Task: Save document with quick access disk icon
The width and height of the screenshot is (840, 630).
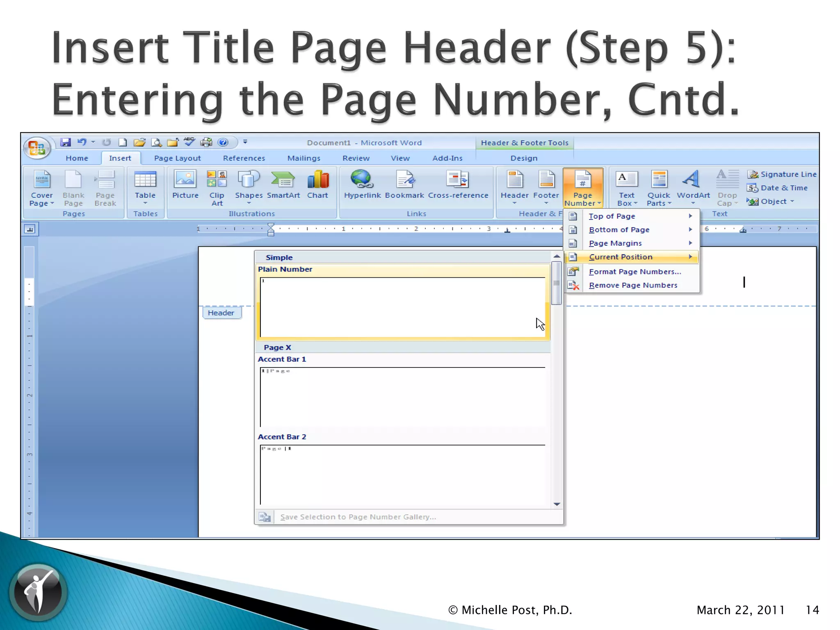Action: coord(66,142)
